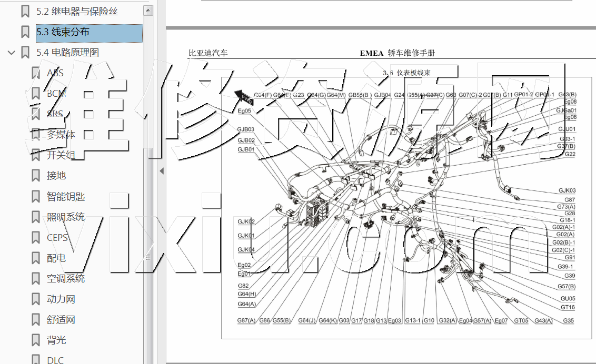Image resolution: width=596 pixels, height=364 pixels.
Task: Open the 空调系统 bookmark
Action: [x=65, y=279]
